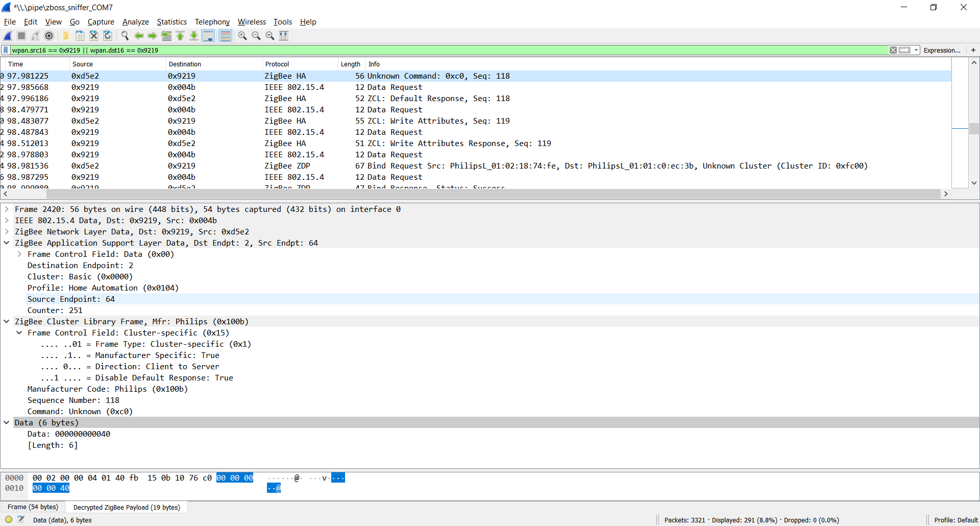Click packet list vertical scrollbar thumb

click(x=974, y=129)
